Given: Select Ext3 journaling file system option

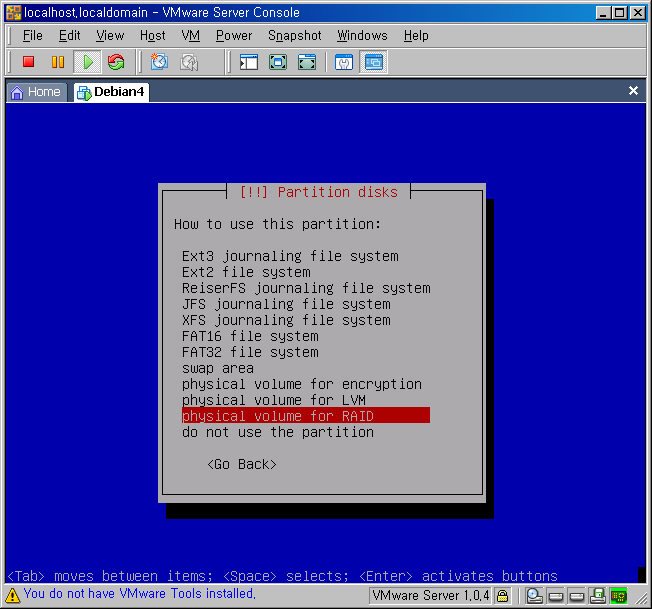Looking at the screenshot, I should click(290, 256).
